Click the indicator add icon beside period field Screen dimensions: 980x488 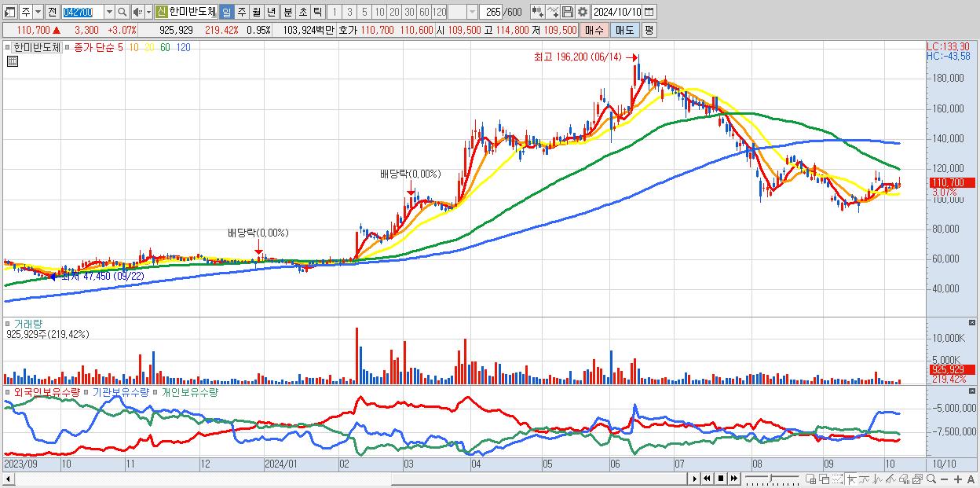point(538,12)
